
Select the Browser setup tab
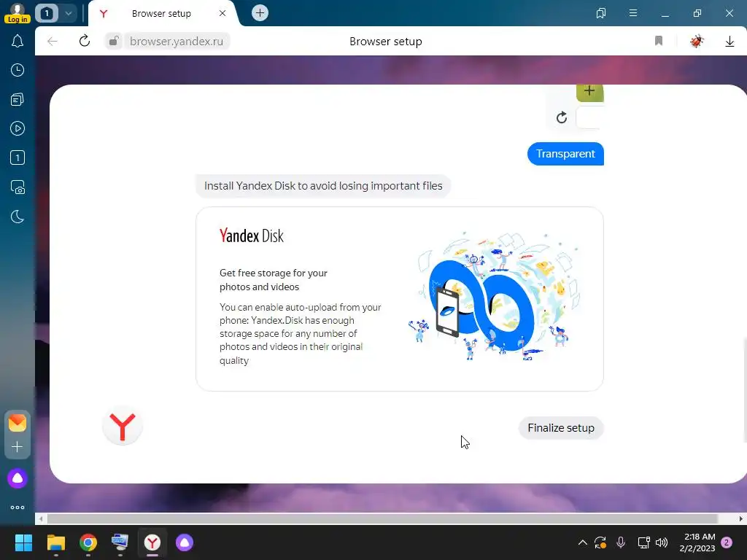(x=161, y=14)
